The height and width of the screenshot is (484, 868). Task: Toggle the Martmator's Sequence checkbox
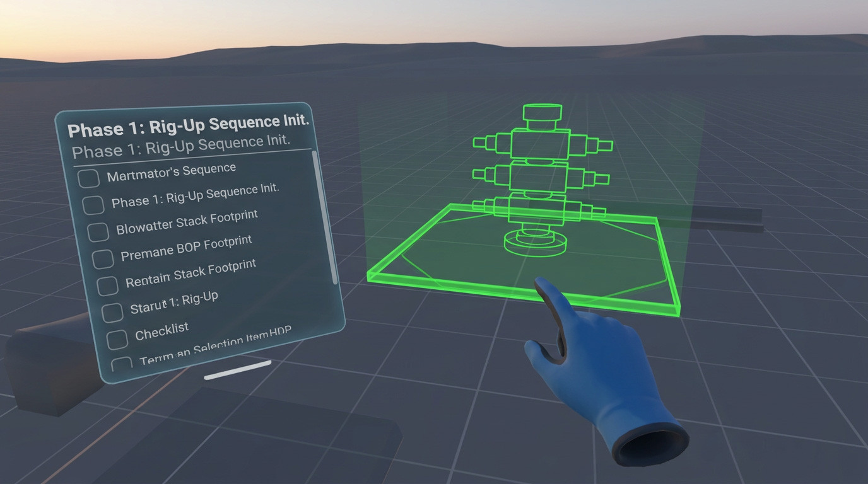[x=88, y=178]
